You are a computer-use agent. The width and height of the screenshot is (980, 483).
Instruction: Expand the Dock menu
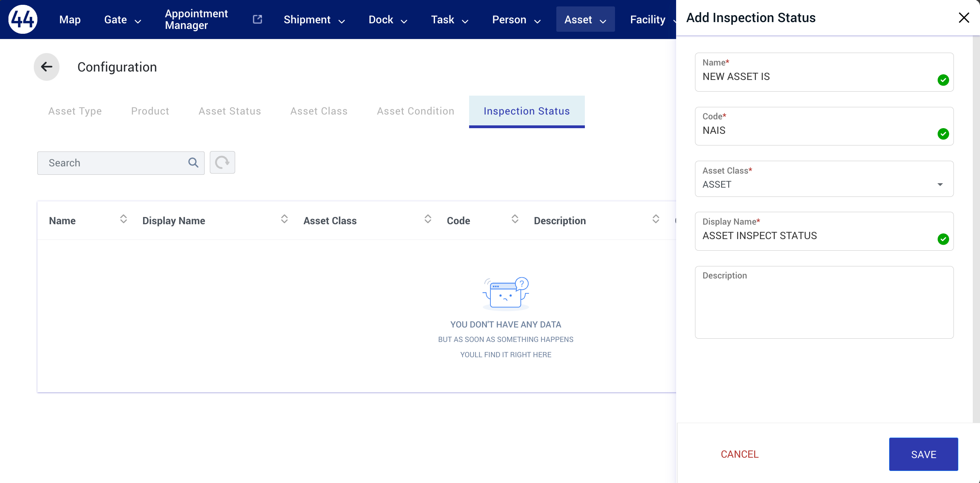(387, 20)
